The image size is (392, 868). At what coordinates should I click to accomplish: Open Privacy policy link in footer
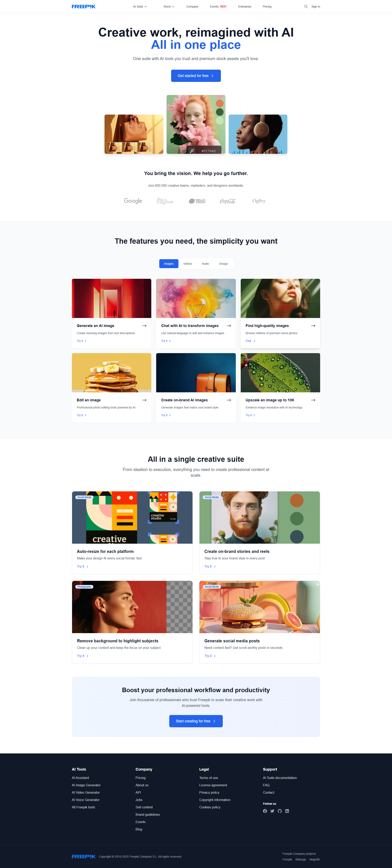(x=209, y=792)
